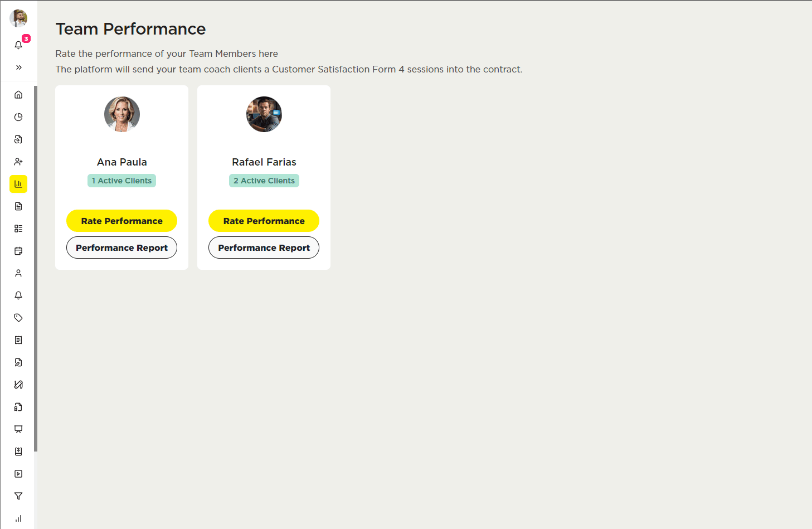Open the calendar icon in sidebar
The height and width of the screenshot is (529, 812).
[x=18, y=251]
